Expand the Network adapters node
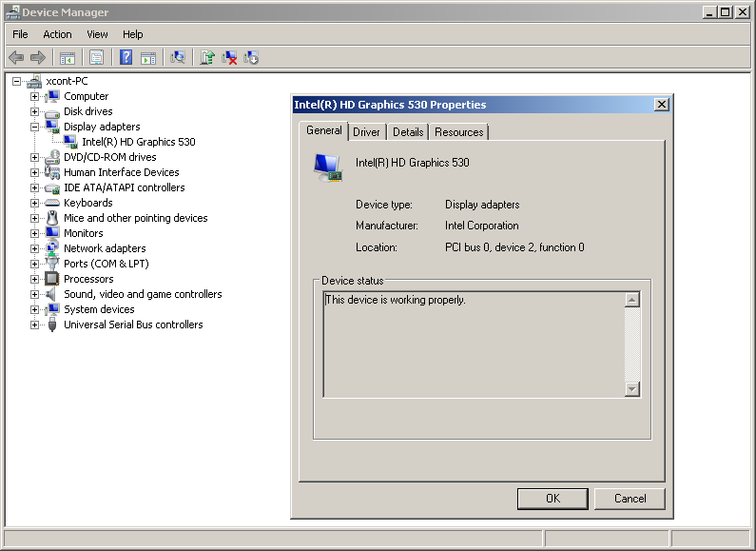Screen dimensions: 756x551 35,248
